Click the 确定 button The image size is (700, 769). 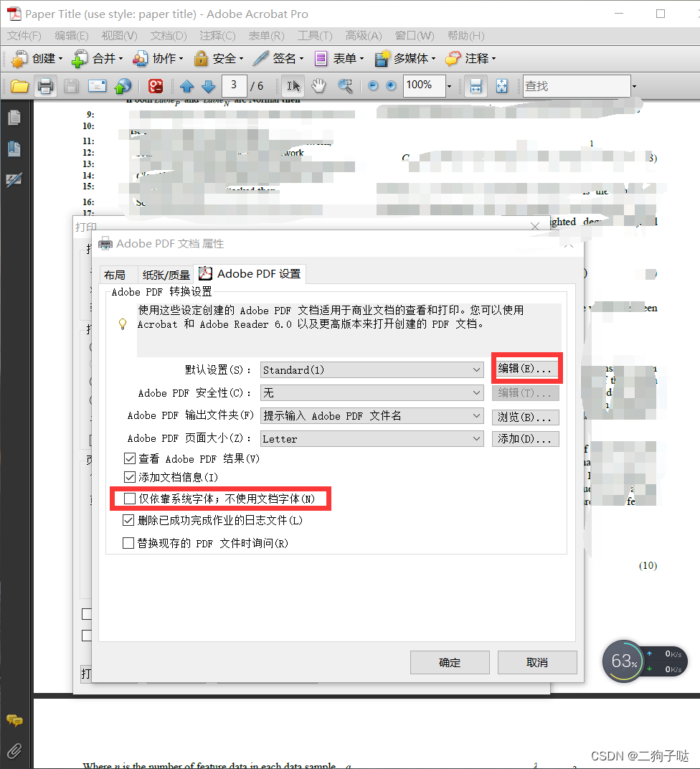point(450,662)
